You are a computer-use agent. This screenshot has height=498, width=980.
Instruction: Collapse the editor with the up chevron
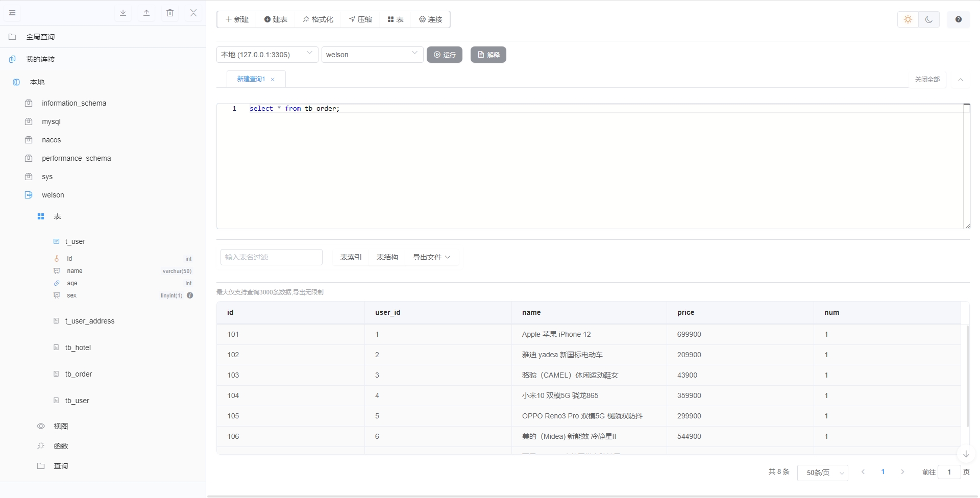click(x=961, y=80)
